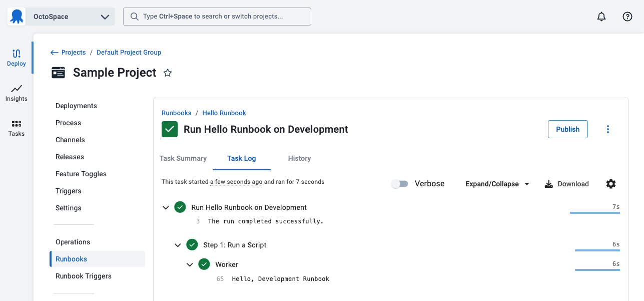644x301 pixels.
Task: Open the Deploy section in the sidebar
Action: 16,57
